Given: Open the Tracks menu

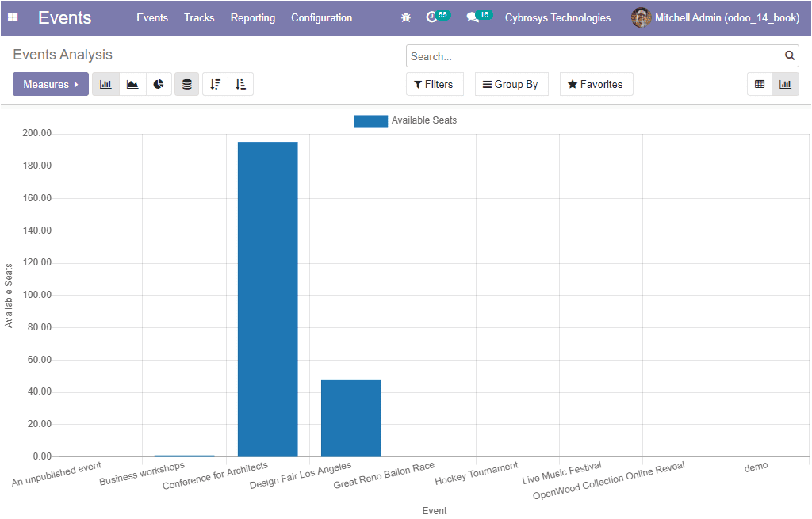Looking at the screenshot, I should [x=199, y=17].
